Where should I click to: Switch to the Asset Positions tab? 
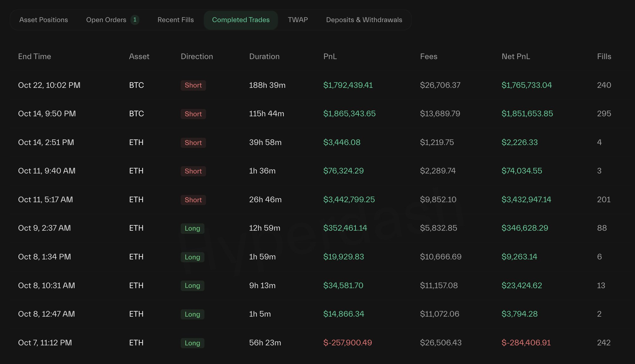44,20
